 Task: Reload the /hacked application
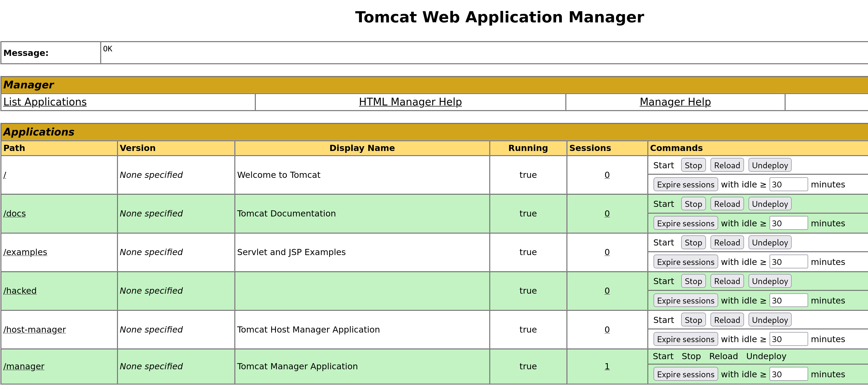[727, 281]
